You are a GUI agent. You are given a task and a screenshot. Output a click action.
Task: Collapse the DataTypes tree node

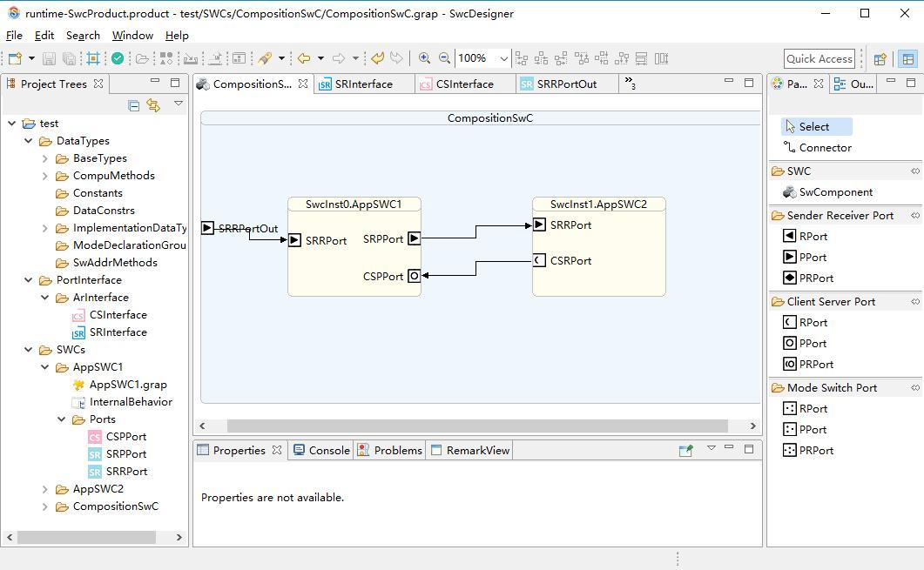click(29, 141)
